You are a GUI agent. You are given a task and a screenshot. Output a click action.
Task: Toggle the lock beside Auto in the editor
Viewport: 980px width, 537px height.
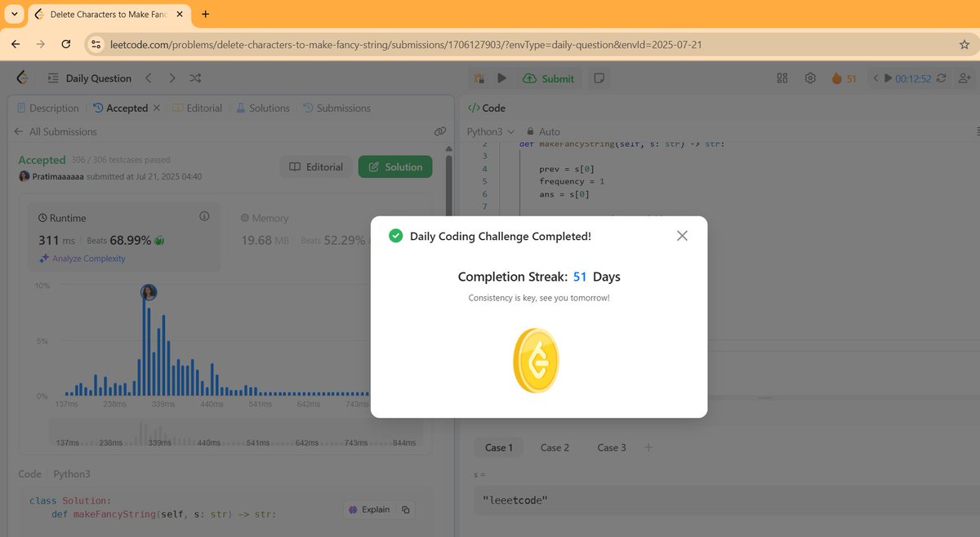pos(529,131)
